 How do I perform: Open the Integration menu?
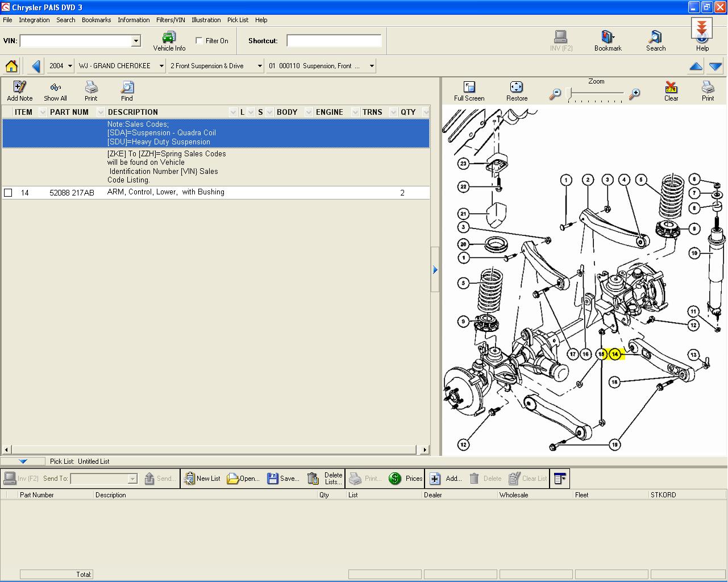(34, 20)
